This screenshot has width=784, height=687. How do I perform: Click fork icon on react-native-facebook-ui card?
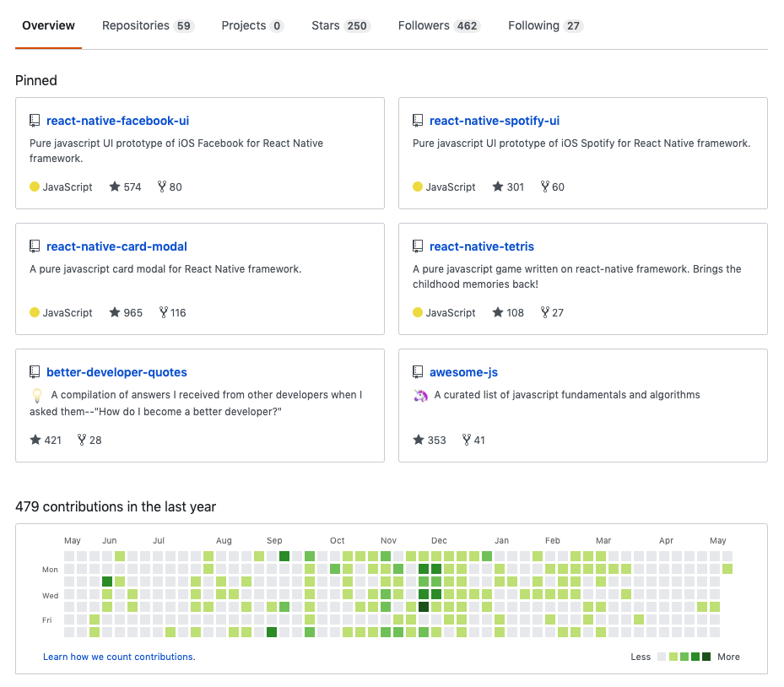coord(162,187)
